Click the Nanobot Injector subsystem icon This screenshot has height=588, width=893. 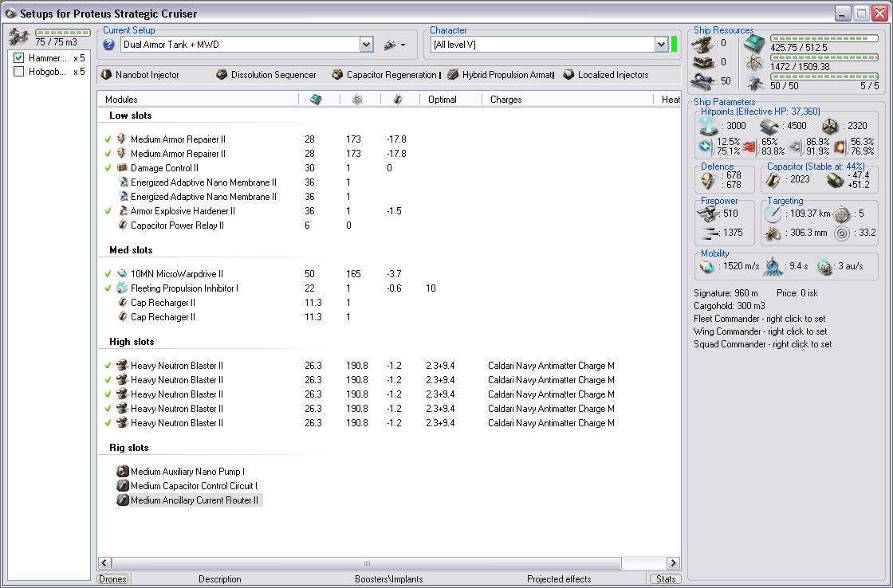(106, 75)
